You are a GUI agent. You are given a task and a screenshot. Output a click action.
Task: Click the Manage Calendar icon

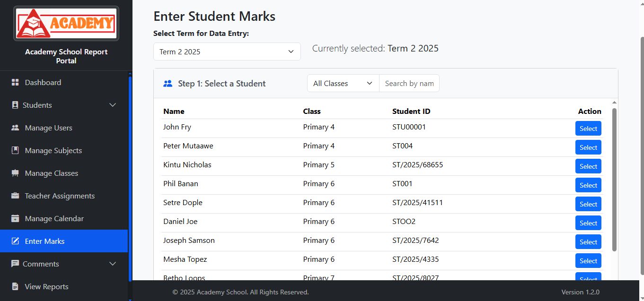pos(15,218)
